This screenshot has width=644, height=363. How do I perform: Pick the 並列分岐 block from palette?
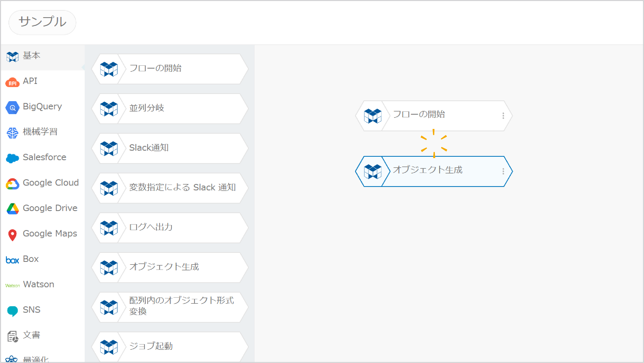(x=170, y=109)
